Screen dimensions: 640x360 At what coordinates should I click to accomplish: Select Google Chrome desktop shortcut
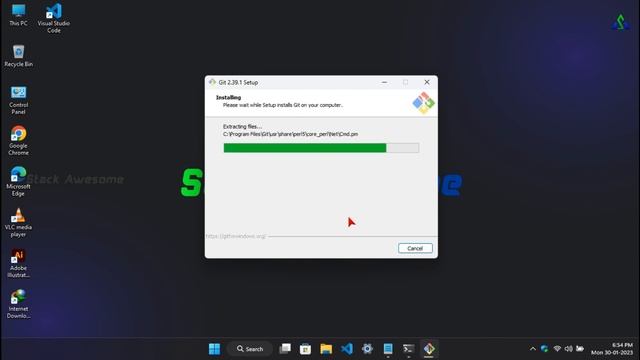(18, 141)
